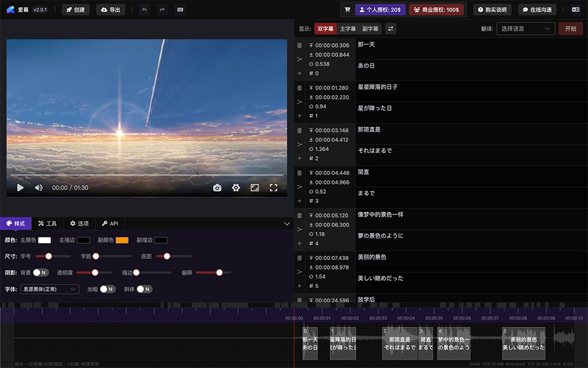Screen dimensions: 588x368
Task: Click the 字距 letter spacing slider
Action: 112,256
